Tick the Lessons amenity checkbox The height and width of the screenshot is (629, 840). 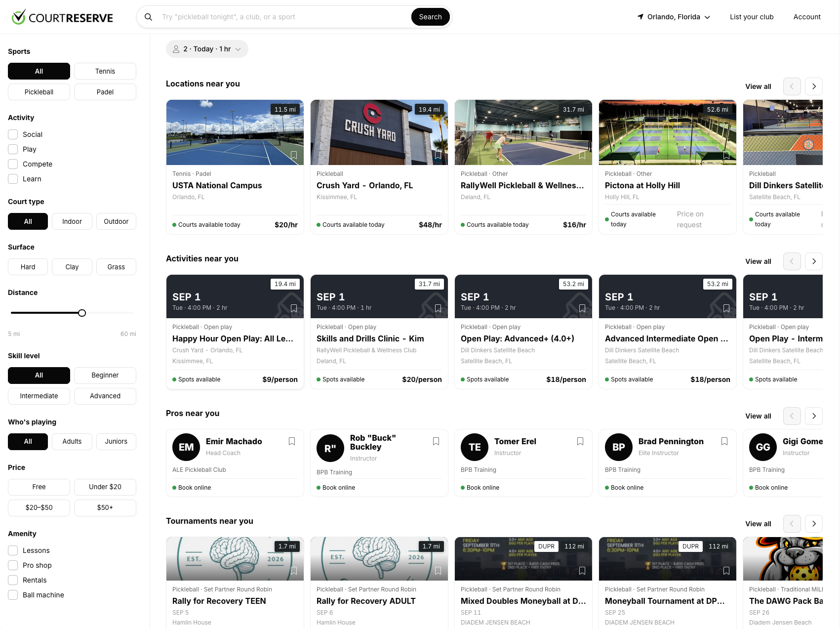pos(13,550)
